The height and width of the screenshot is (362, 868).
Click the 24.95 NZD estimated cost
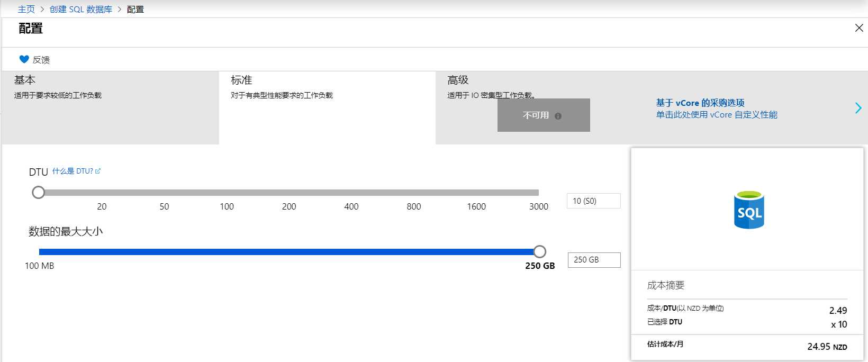tap(827, 347)
